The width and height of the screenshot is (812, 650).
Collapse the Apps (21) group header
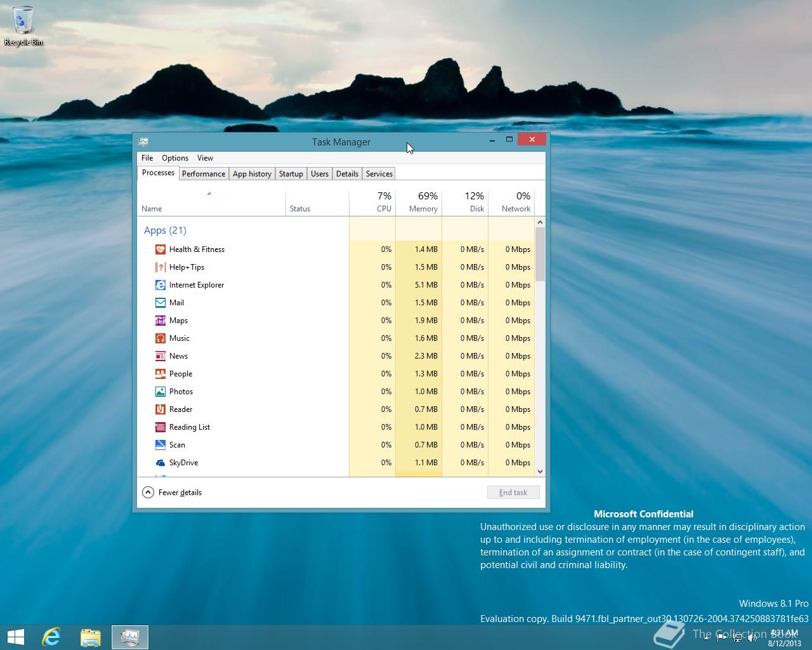(x=165, y=230)
